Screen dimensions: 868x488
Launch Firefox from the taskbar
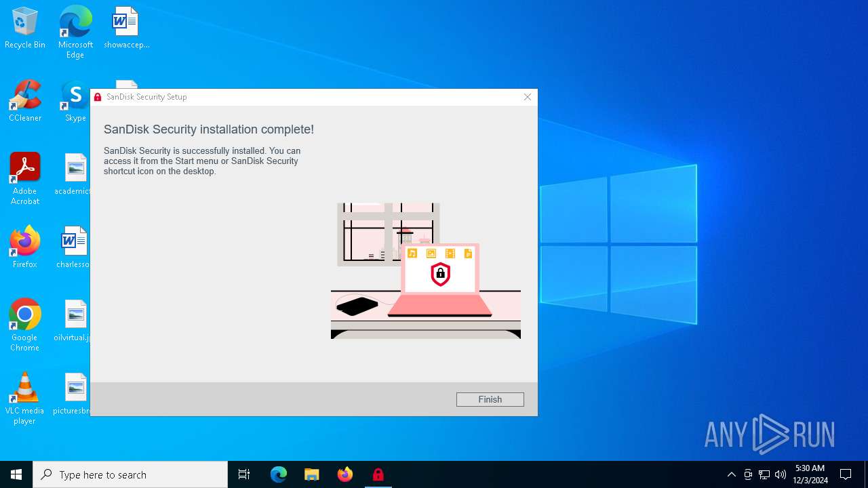tap(345, 474)
